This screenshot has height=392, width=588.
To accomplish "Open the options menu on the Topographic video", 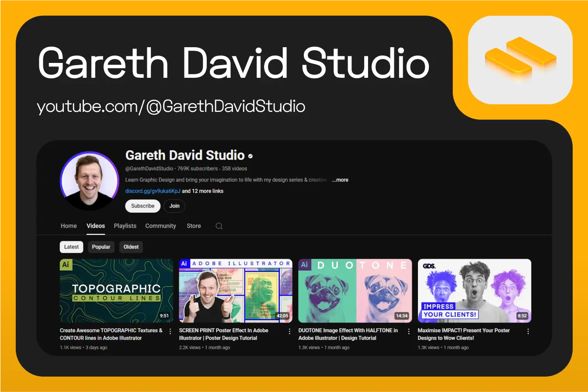I will [x=170, y=331].
